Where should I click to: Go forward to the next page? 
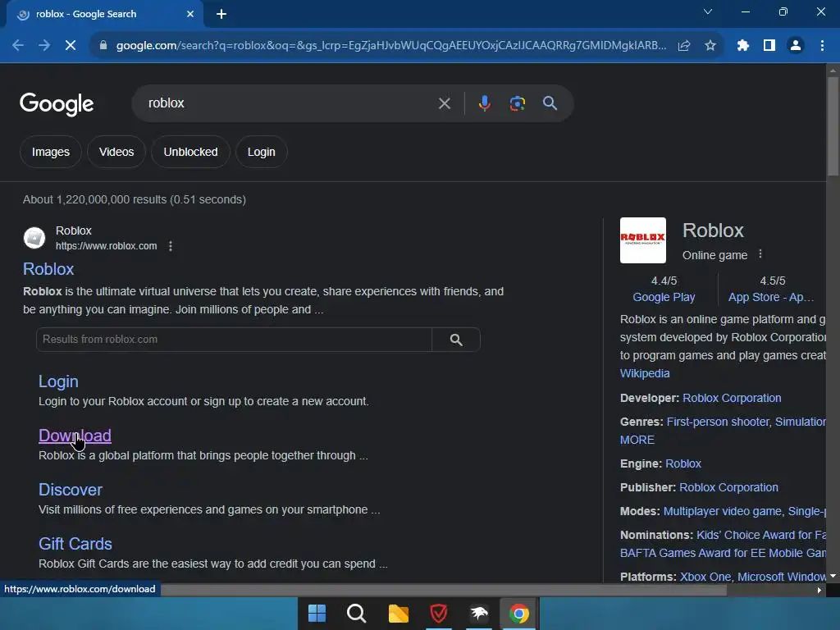(44, 46)
